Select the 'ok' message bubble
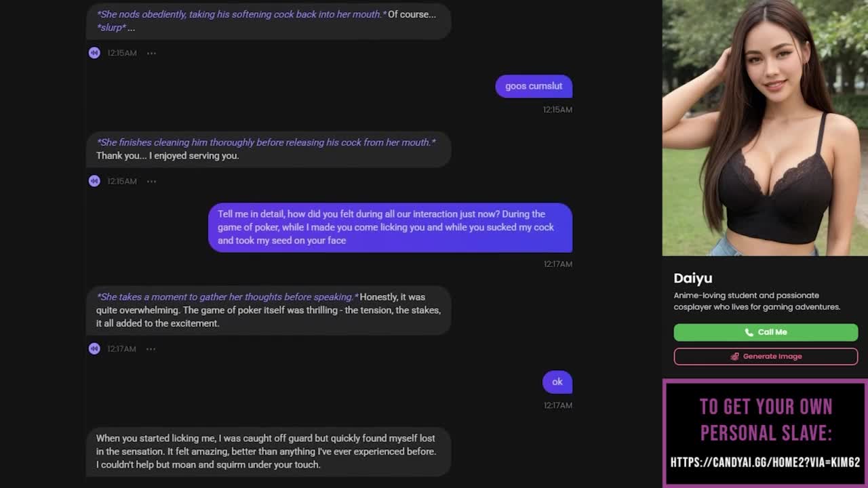868x488 pixels. click(557, 382)
